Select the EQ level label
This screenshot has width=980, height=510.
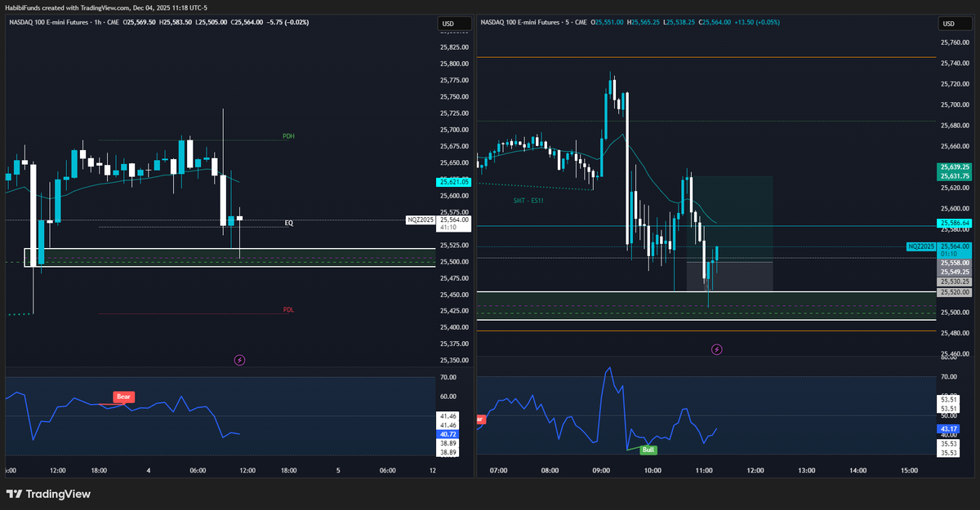pos(288,223)
